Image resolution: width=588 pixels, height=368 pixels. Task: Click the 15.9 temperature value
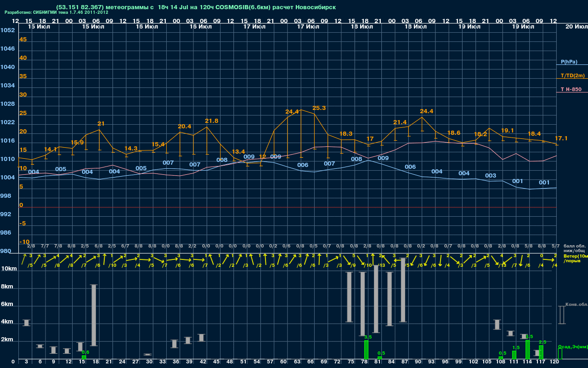click(x=77, y=143)
